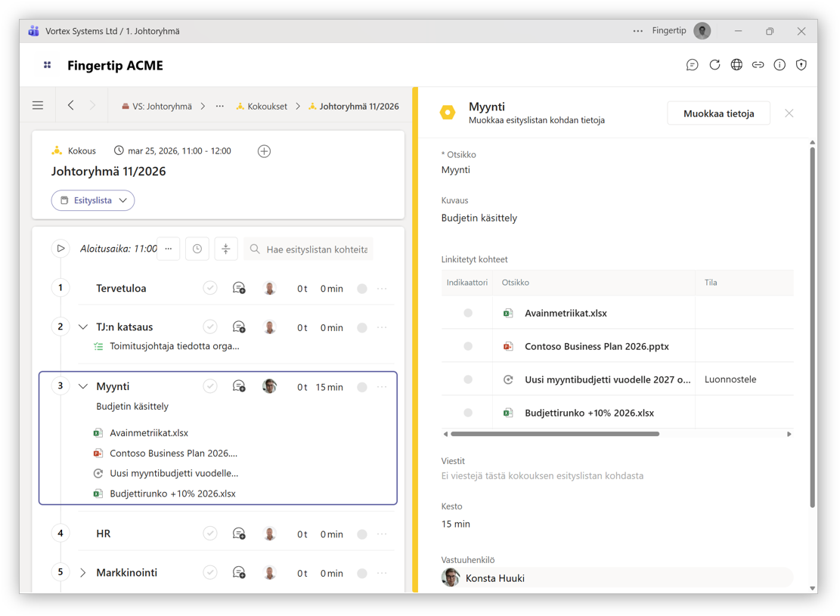The height and width of the screenshot is (616, 840).
Task: Go to VS: Johtoryhmä breadcrumb
Action: (x=161, y=107)
